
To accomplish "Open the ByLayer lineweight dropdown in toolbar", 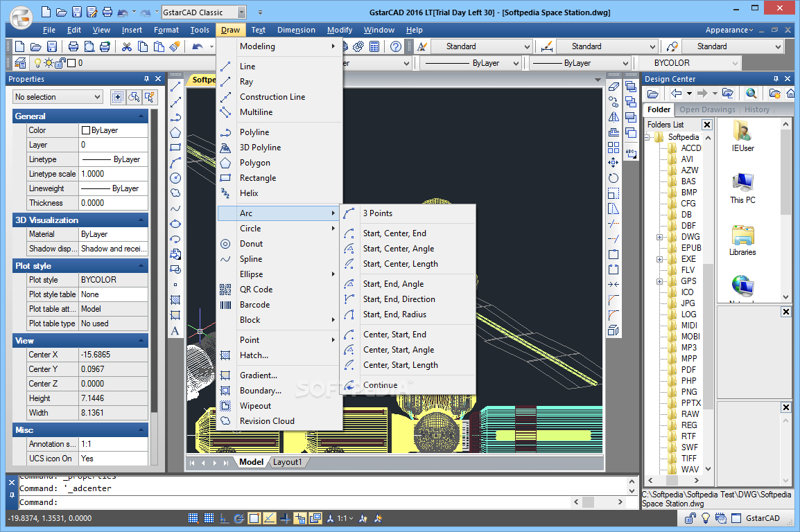I will click(581, 63).
